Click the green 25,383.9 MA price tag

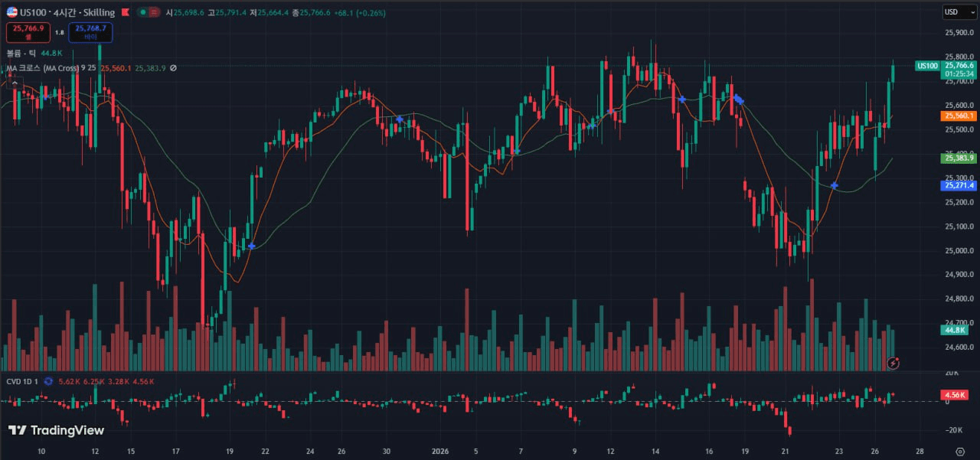click(959, 158)
